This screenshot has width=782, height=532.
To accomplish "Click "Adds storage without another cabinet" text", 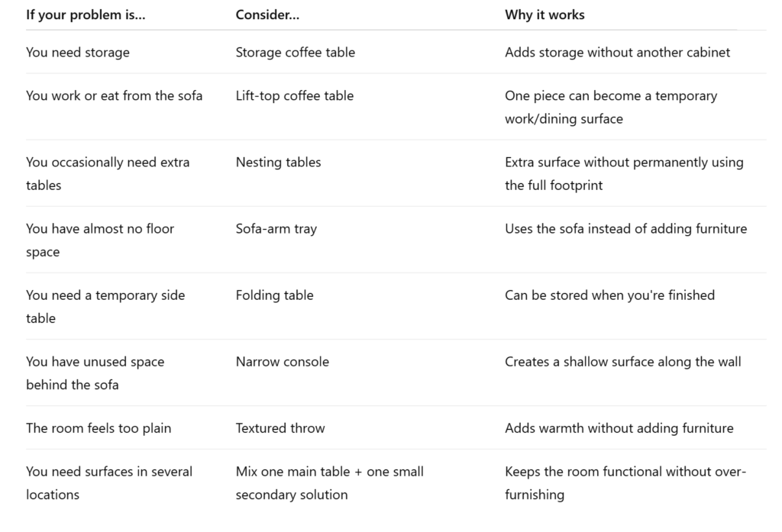I will coord(617,53).
